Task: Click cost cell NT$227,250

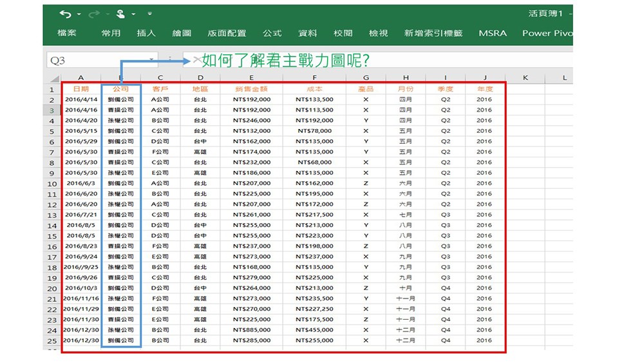Action: tap(314, 309)
